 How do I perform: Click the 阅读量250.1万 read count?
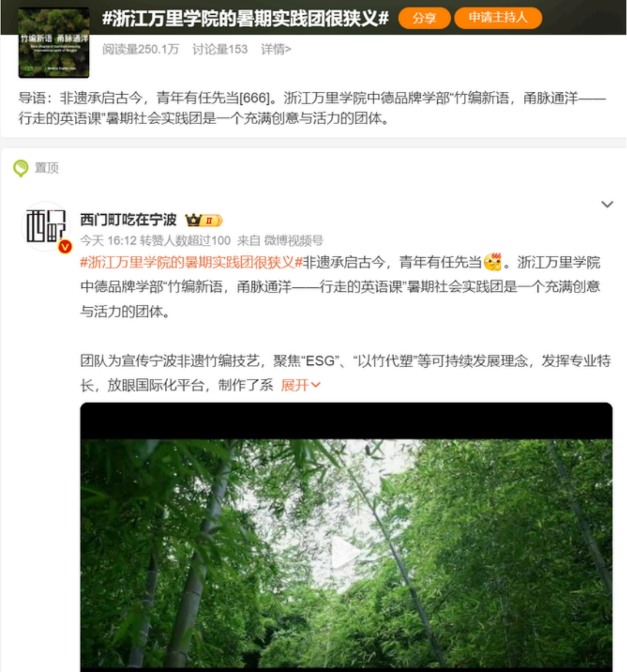point(140,49)
